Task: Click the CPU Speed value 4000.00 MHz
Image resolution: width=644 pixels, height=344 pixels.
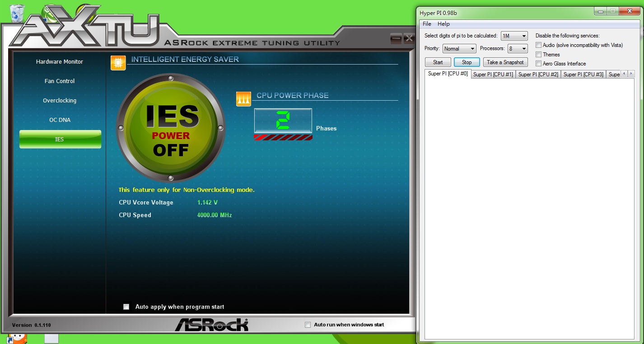Action: [215, 215]
